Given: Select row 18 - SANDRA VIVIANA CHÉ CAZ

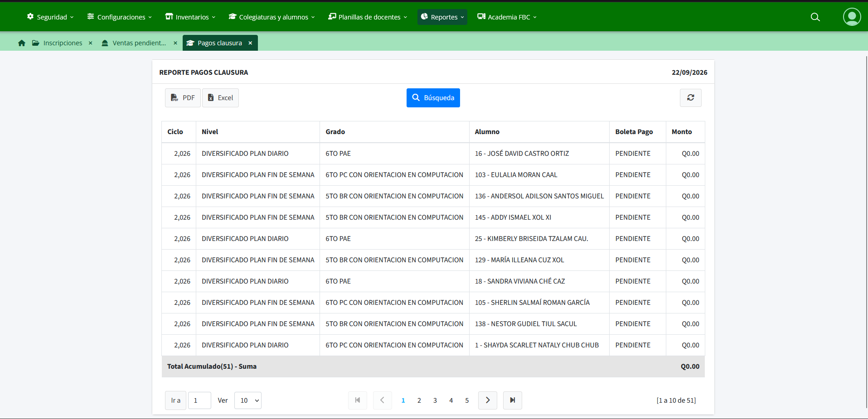Looking at the screenshot, I should coord(433,281).
